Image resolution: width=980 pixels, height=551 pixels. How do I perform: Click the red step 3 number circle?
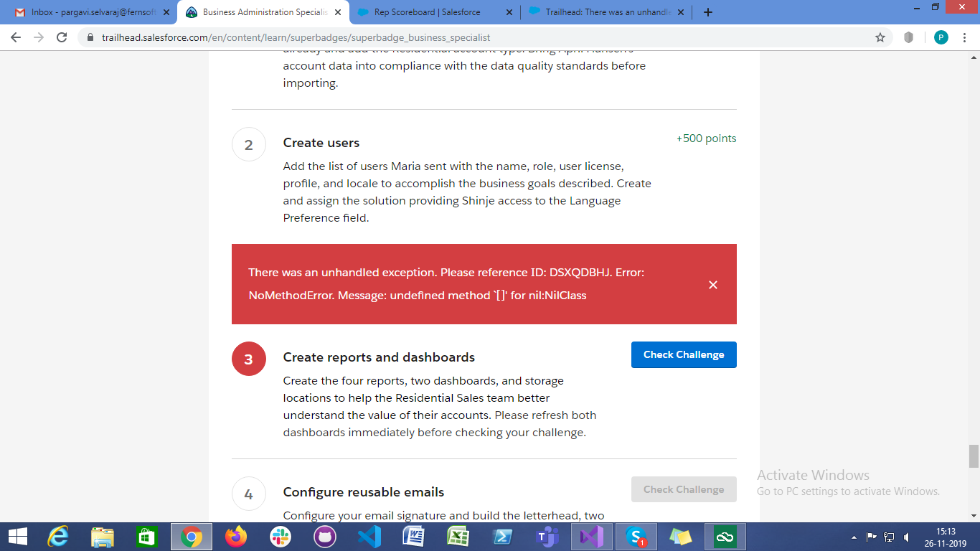249,359
